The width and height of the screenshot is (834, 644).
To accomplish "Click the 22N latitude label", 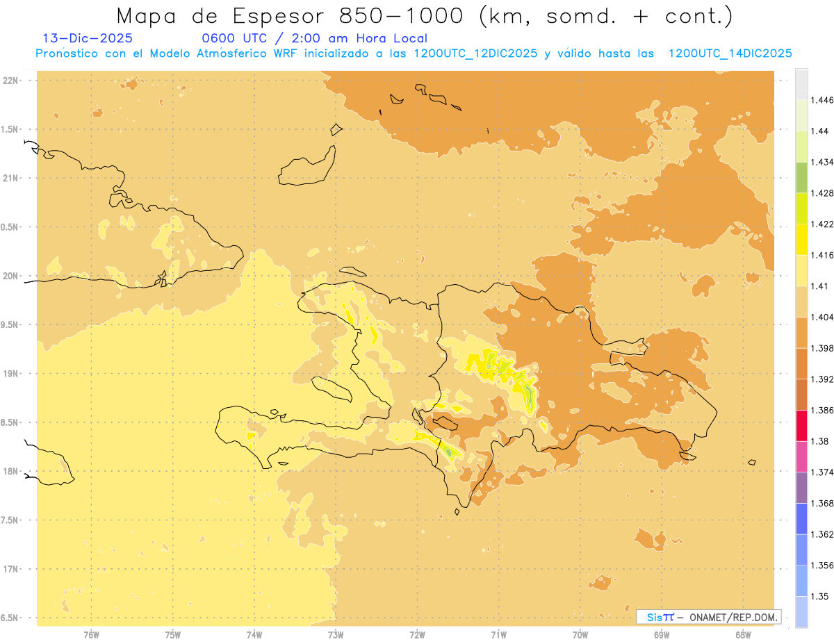I will (10, 81).
